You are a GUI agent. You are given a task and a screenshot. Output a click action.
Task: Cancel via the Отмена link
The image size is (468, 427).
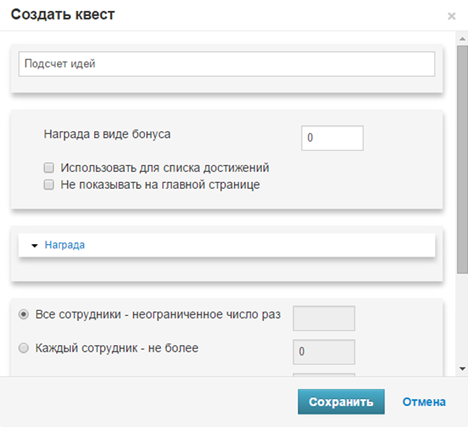[424, 402]
